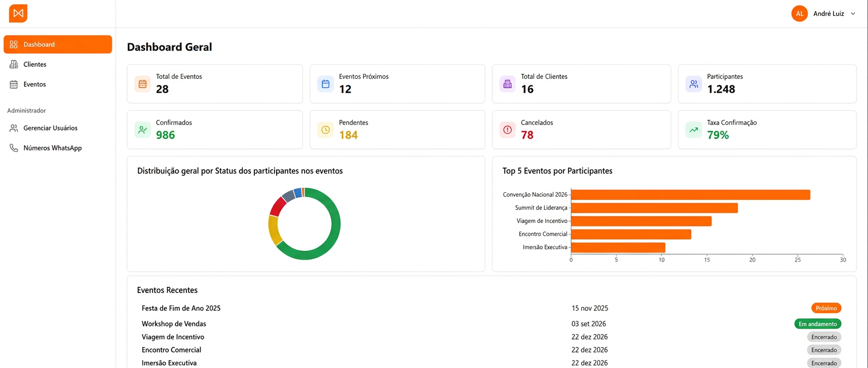Click the Gerenciar Usuários people icon
868x368 pixels.
[14, 128]
